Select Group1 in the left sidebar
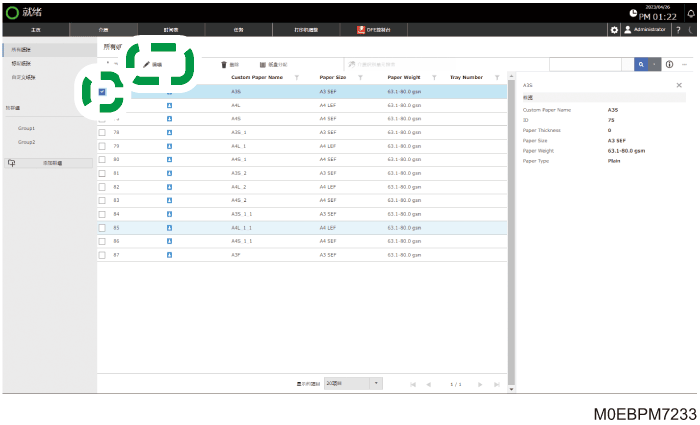This screenshot has width=700, height=425. tap(26, 128)
